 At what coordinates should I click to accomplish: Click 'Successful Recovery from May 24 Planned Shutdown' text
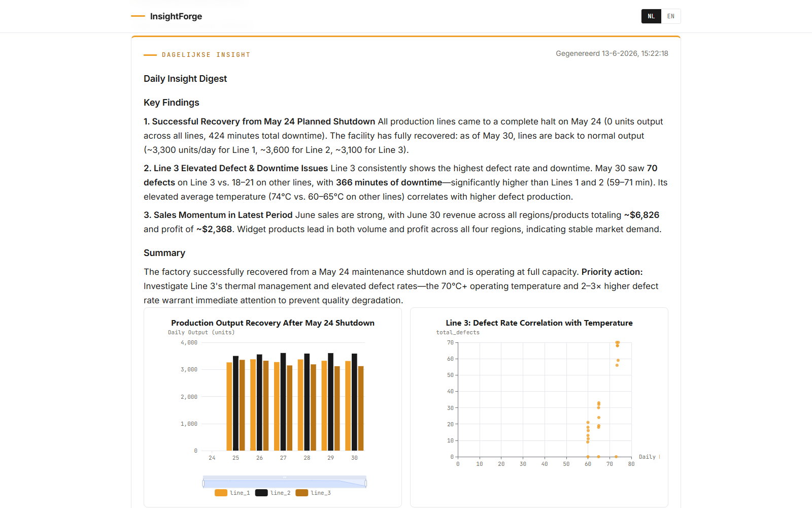[x=263, y=121]
